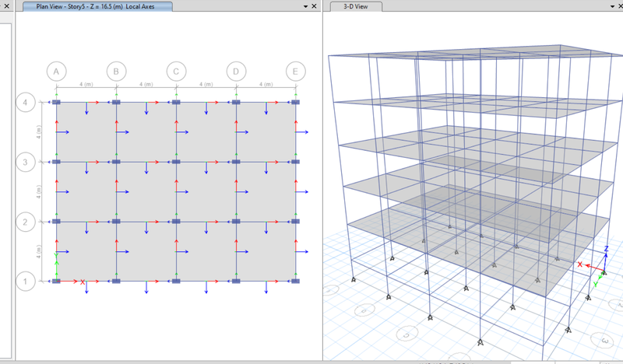Select the column at grid E-1

pos(296,281)
